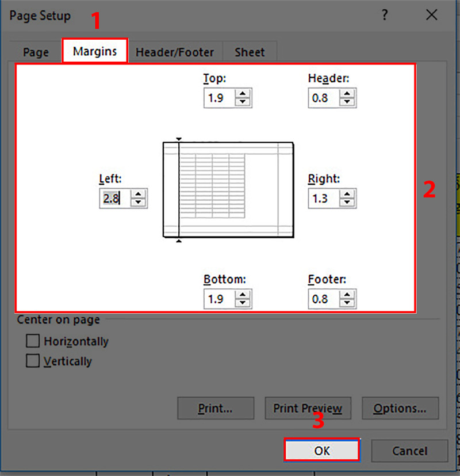Viewport: 460px width, 476px height.
Task: Click inside the Left margin field
Action: [114, 199]
